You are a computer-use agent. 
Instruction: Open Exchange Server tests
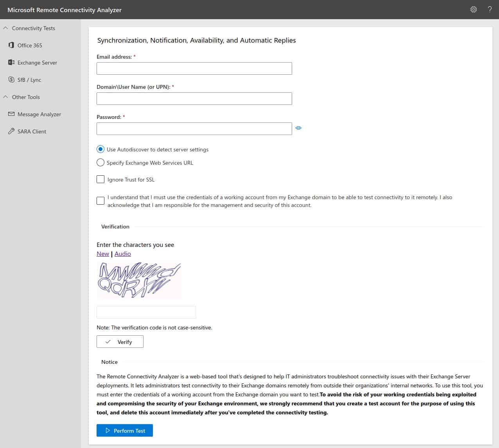37,62
